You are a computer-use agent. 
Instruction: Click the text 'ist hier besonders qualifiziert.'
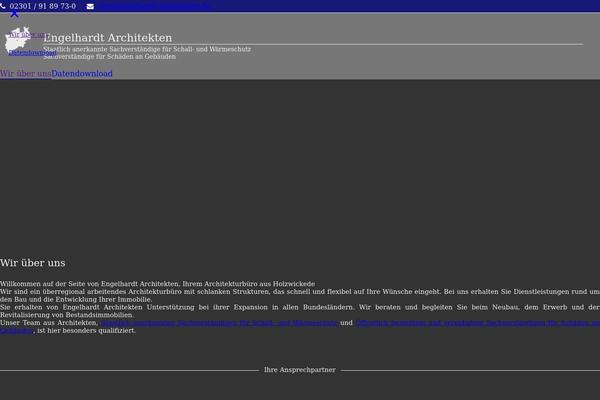(x=86, y=330)
